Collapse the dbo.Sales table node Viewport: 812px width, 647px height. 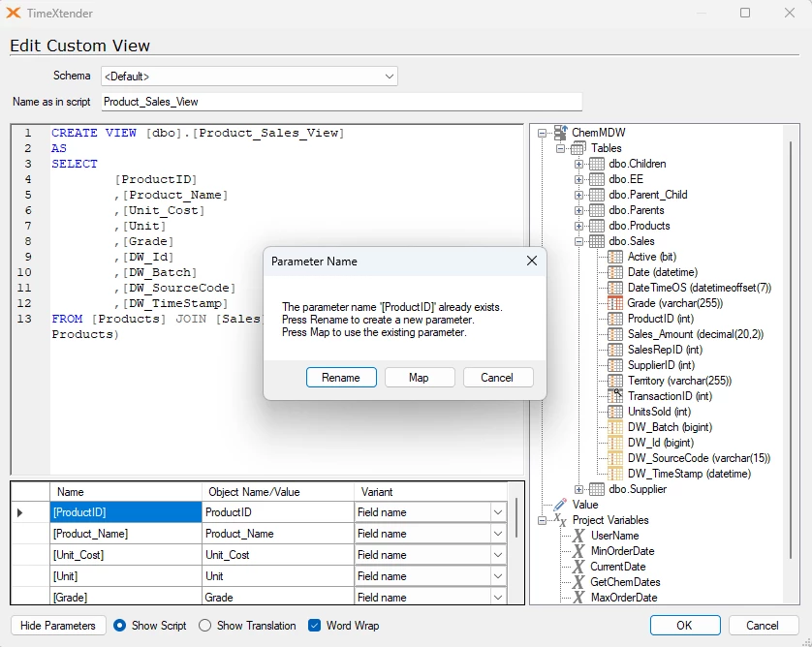pos(579,242)
